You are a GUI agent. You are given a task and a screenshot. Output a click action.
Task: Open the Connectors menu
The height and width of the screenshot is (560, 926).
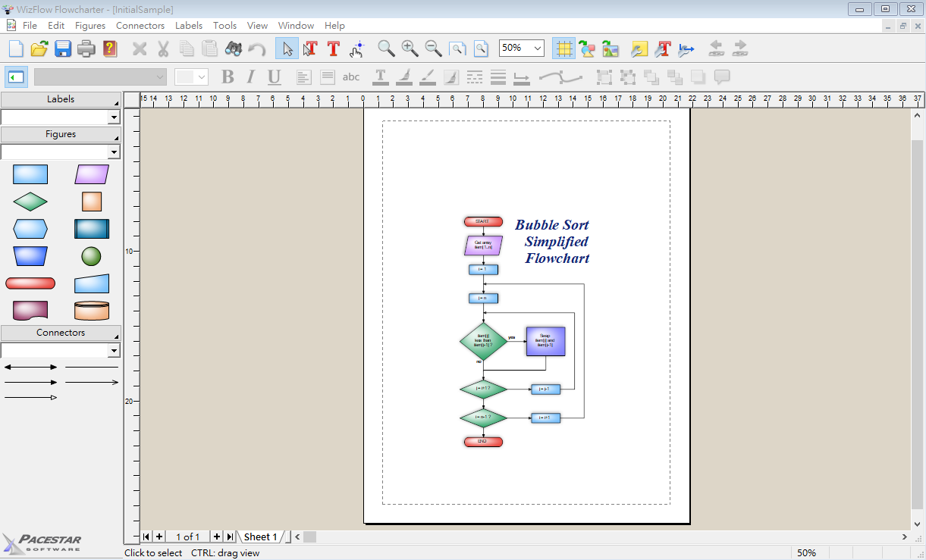[x=140, y=25]
